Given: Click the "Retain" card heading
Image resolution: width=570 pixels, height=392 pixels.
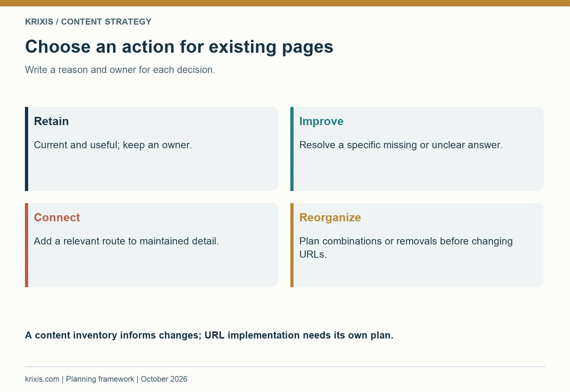Looking at the screenshot, I should click(51, 121).
